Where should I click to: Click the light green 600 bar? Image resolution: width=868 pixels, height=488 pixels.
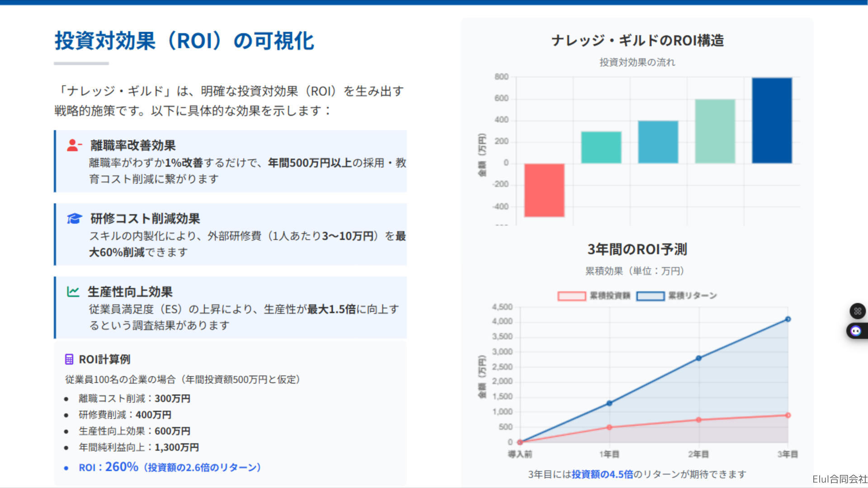pyautogui.click(x=715, y=131)
